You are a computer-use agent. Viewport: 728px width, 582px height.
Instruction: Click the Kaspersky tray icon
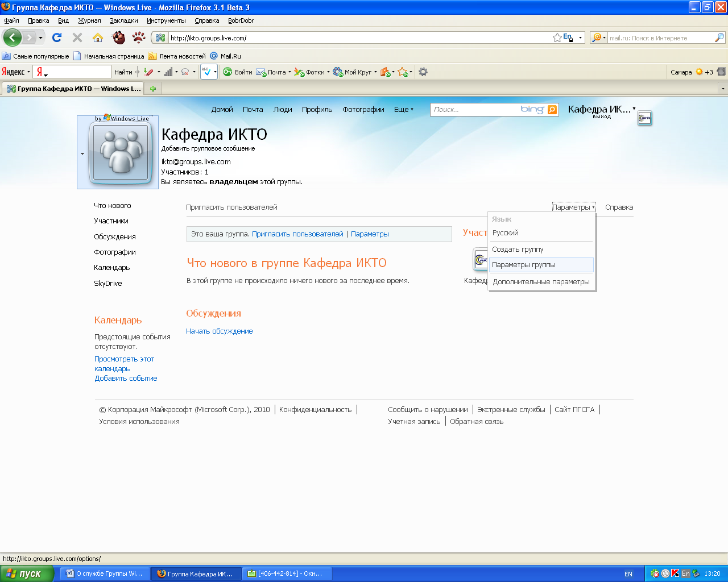[x=675, y=573]
